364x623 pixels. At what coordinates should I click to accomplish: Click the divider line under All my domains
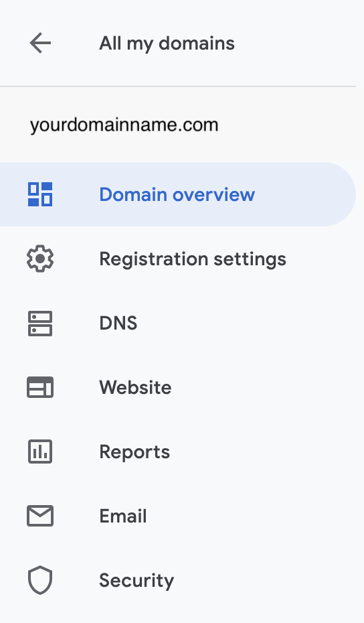[x=178, y=86]
